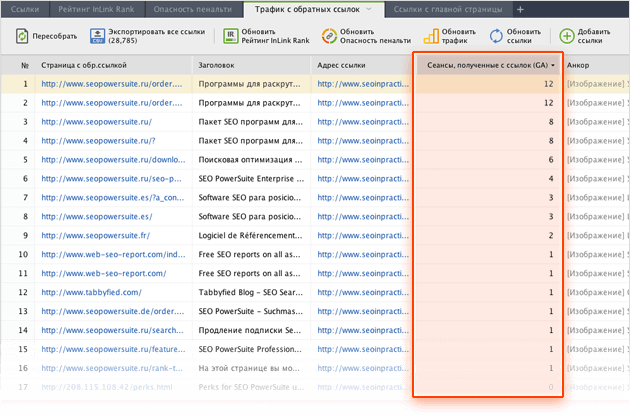Click the export all links CSV icon
Screen dimensions: 630x416
tap(97, 36)
